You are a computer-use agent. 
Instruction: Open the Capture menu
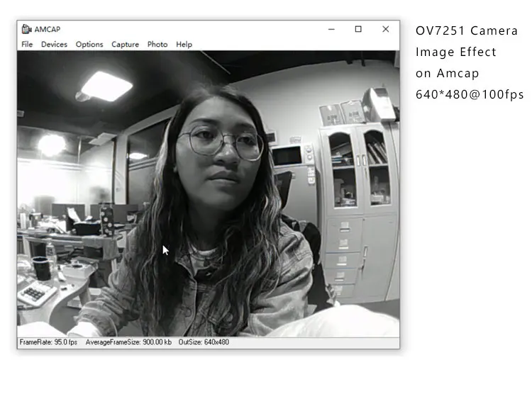[125, 44]
